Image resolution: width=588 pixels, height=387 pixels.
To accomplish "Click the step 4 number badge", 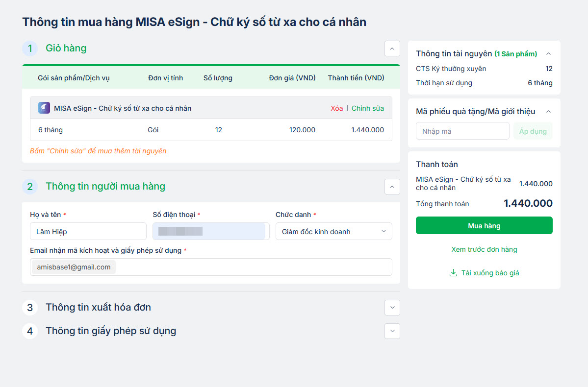I will point(30,331).
